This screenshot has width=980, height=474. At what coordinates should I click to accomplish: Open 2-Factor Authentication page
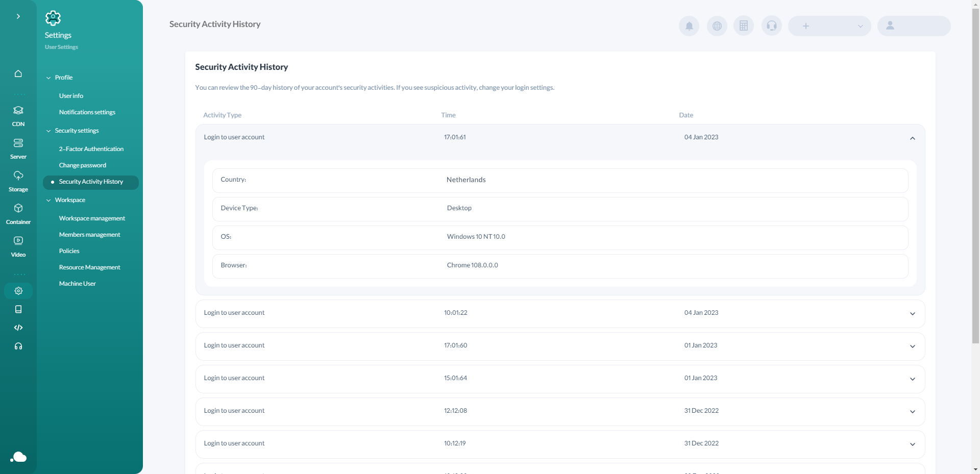91,149
